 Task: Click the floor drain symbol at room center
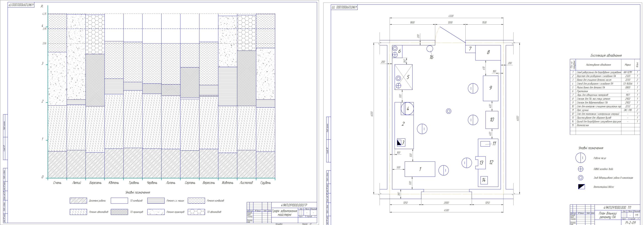tap(448, 111)
